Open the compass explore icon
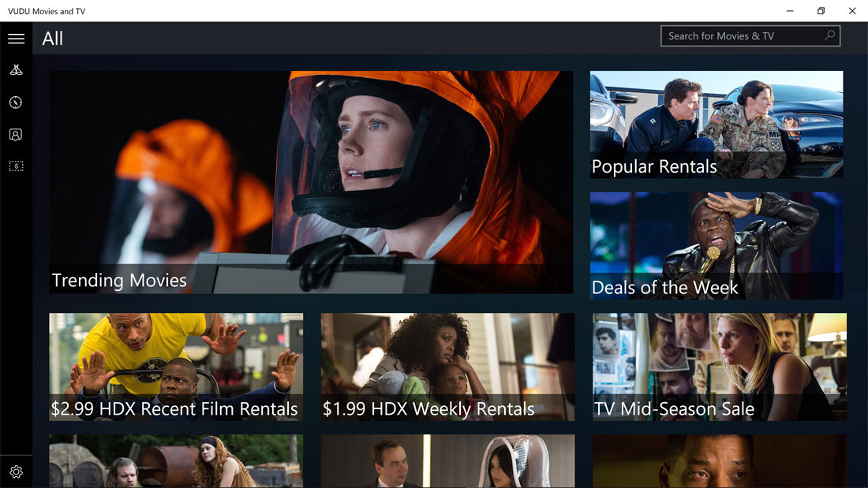Screen dimensions: 868x488 16,102
